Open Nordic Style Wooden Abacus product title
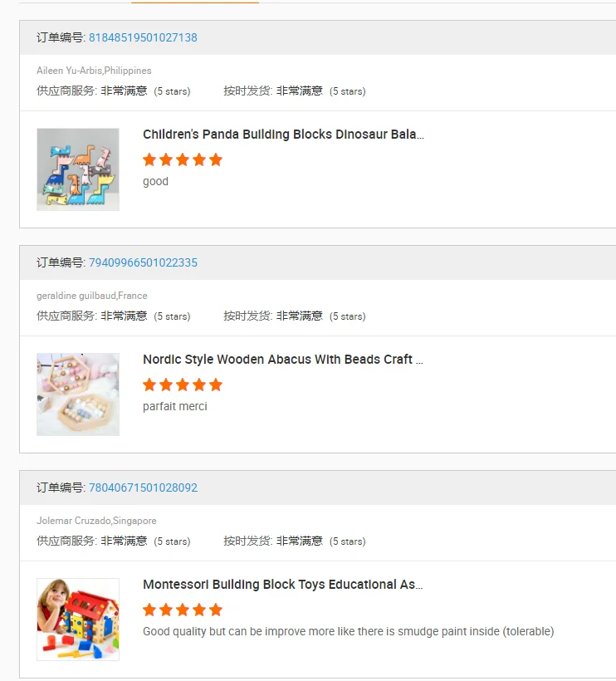The height and width of the screenshot is (681, 616). point(283,360)
